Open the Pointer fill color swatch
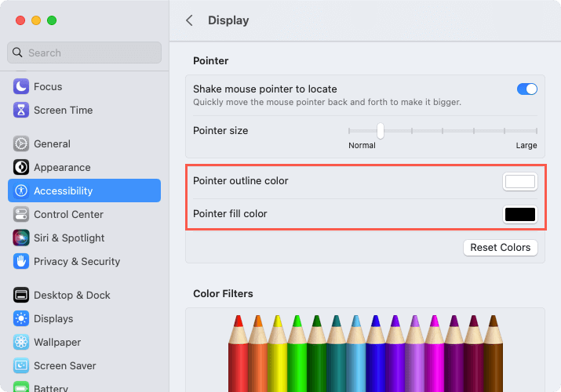Screen dimensions: 561x392 [x=520, y=214]
